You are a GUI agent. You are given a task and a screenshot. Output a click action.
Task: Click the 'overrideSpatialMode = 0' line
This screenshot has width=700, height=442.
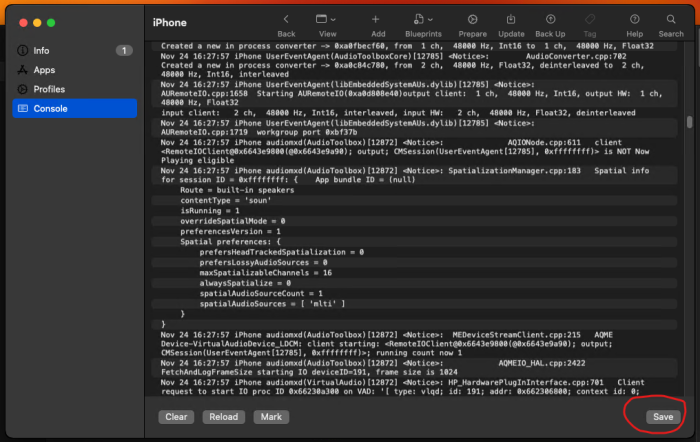click(x=233, y=221)
